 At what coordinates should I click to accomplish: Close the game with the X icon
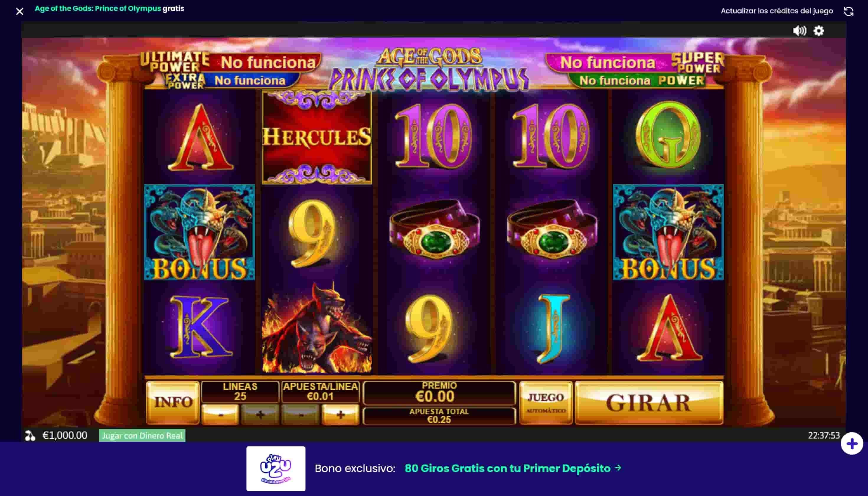pos(19,12)
